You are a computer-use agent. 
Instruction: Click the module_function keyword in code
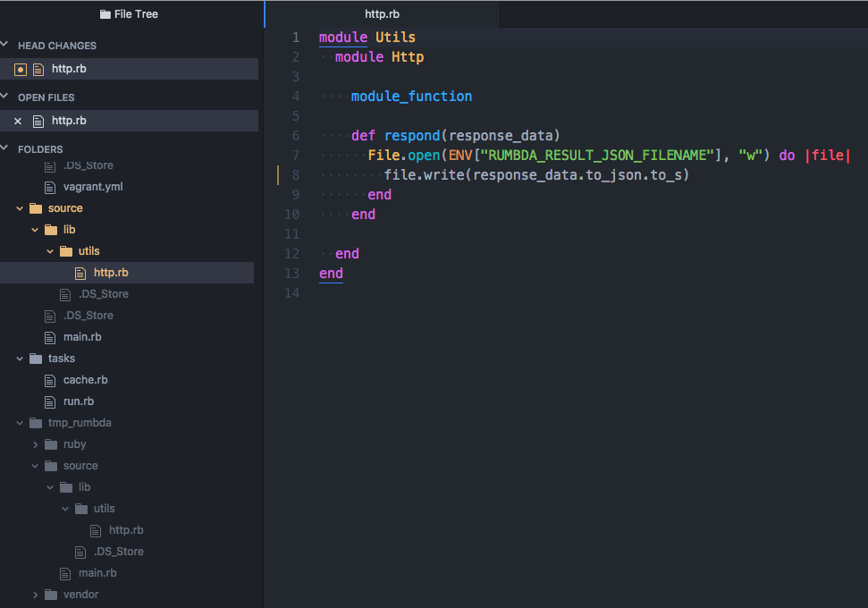click(x=411, y=97)
